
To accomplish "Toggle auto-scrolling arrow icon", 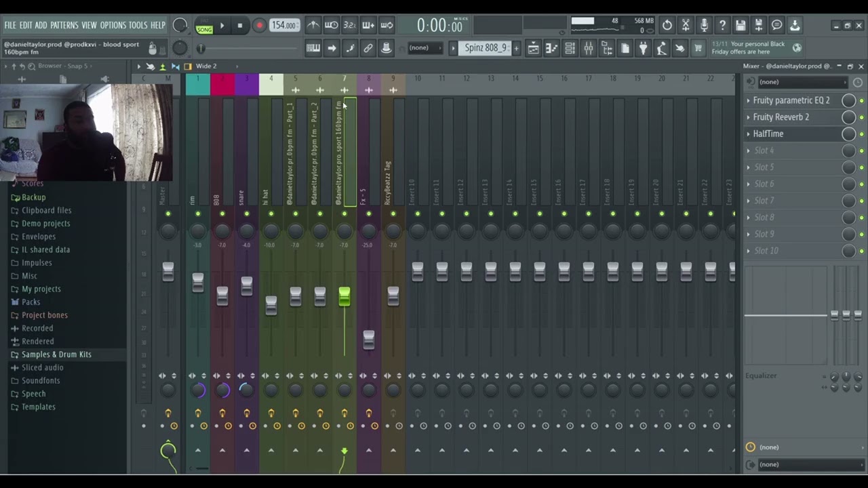I will (x=332, y=48).
